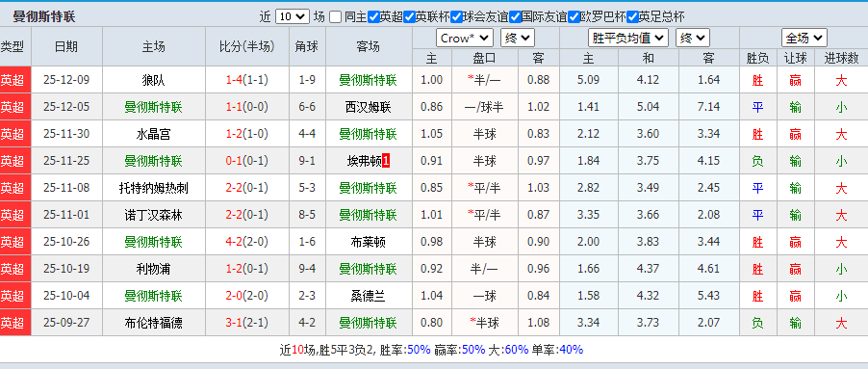Viewport: 868px width, 369px height.
Task: Uncheck the 球会友谊 filter checkbox
Action: pyautogui.click(x=456, y=16)
